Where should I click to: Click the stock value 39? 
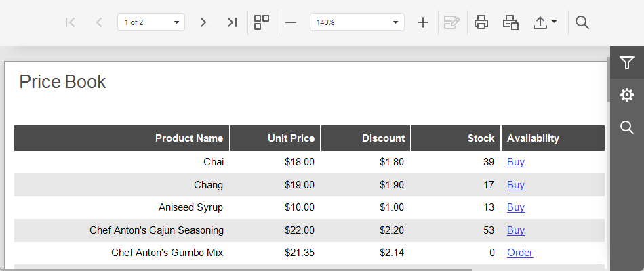point(489,162)
